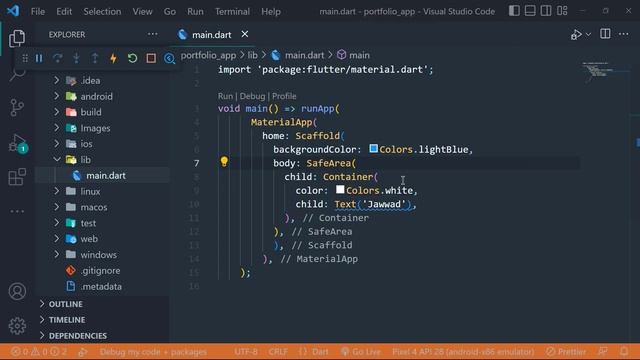Stop the debug session

[x=151, y=58]
